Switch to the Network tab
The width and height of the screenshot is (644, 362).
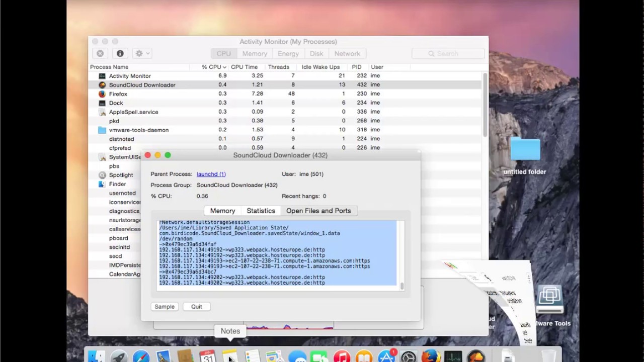pyautogui.click(x=347, y=54)
